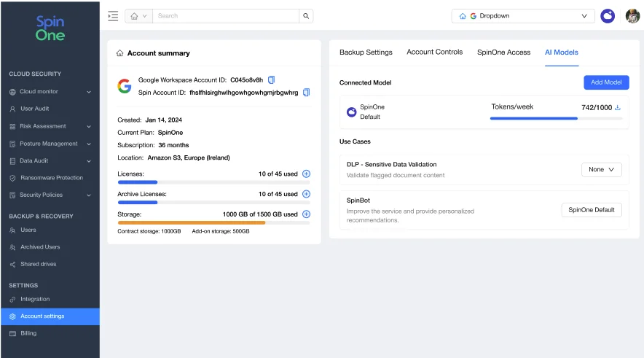Expand the Risk Assessment chevron
The width and height of the screenshot is (644, 358).
(89, 126)
